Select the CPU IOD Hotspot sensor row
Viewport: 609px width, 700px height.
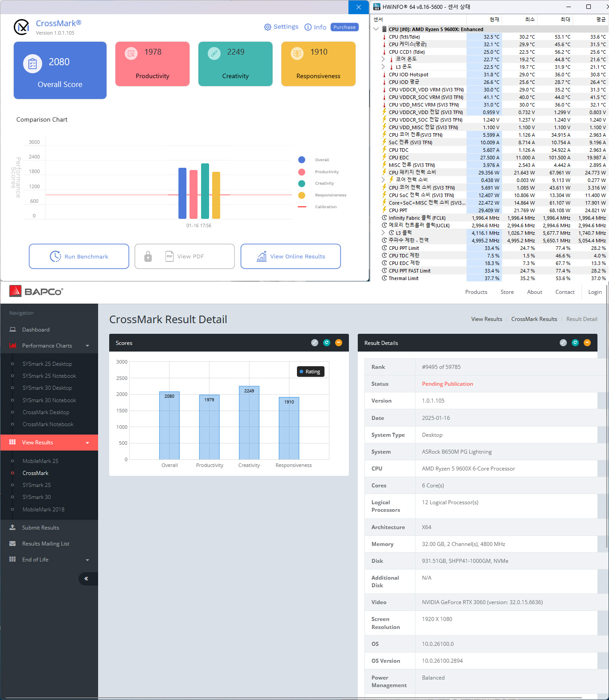490,75
